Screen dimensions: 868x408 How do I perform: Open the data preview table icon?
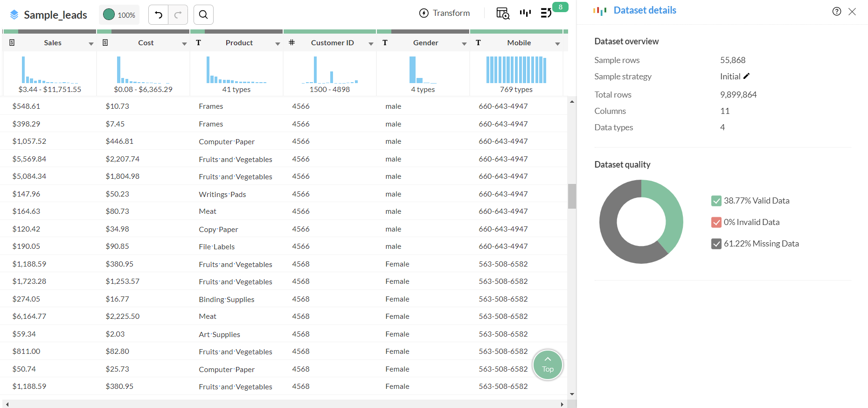pyautogui.click(x=503, y=13)
